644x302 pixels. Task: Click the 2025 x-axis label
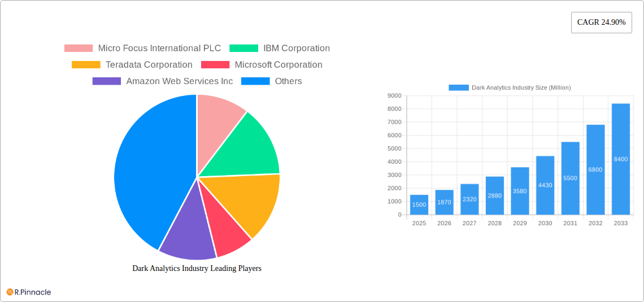pyautogui.click(x=419, y=223)
